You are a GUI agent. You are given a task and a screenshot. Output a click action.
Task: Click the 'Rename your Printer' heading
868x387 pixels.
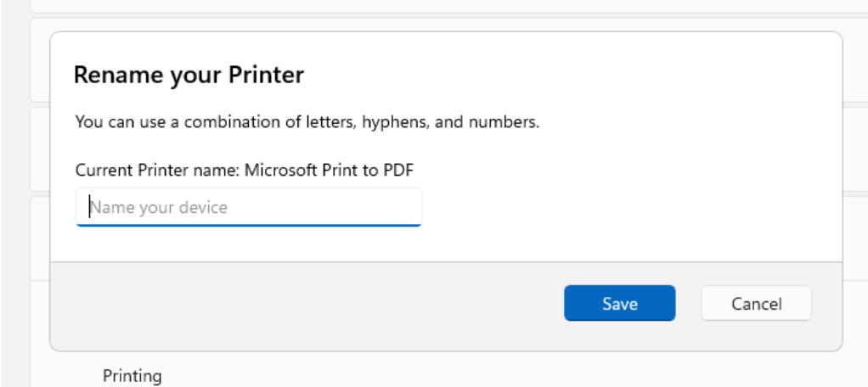pyautogui.click(x=189, y=76)
